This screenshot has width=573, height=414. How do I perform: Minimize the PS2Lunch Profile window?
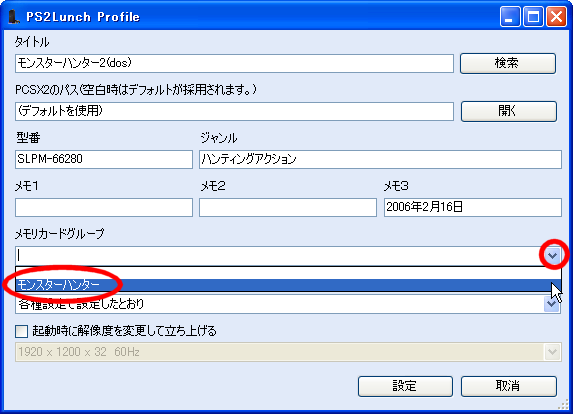pyautogui.click(x=510, y=17)
